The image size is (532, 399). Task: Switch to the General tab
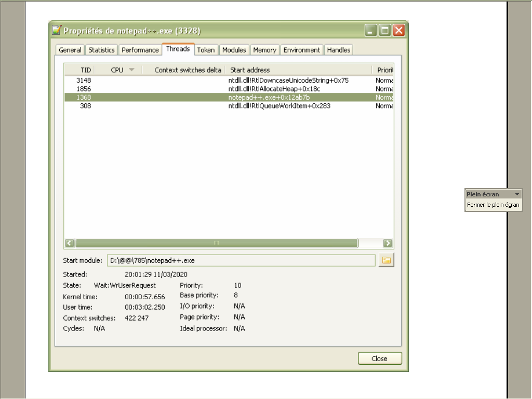click(x=70, y=50)
